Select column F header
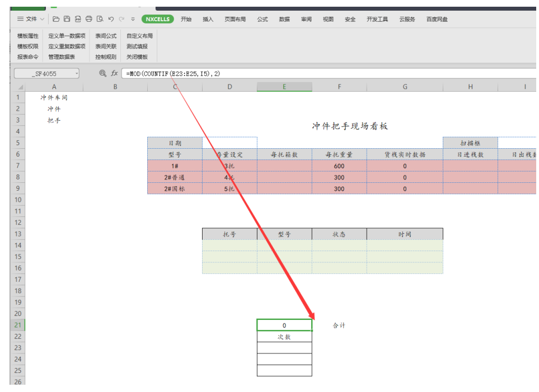The width and height of the screenshot is (539, 392). coord(339,87)
